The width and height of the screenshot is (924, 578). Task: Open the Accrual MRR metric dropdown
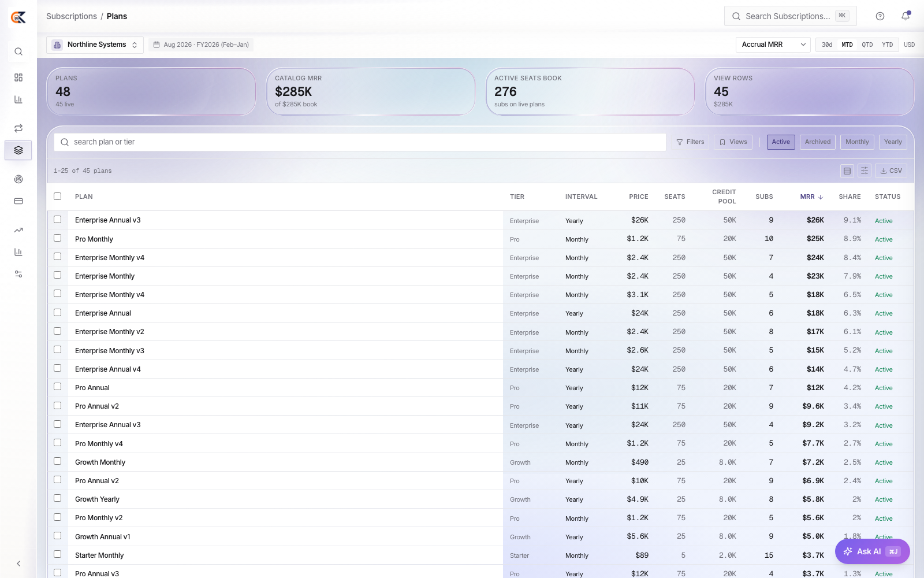tap(773, 45)
